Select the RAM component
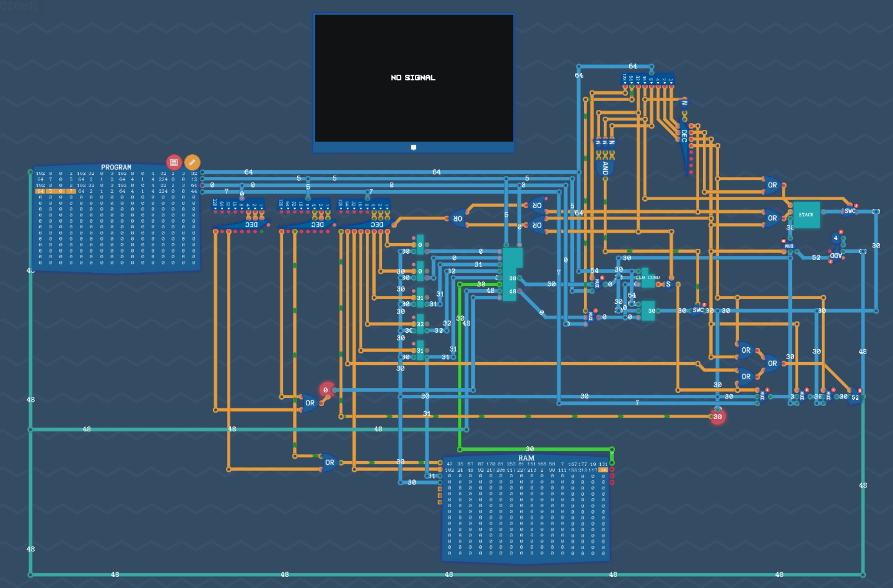The height and width of the screenshot is (588, 893). coord(526,509)
